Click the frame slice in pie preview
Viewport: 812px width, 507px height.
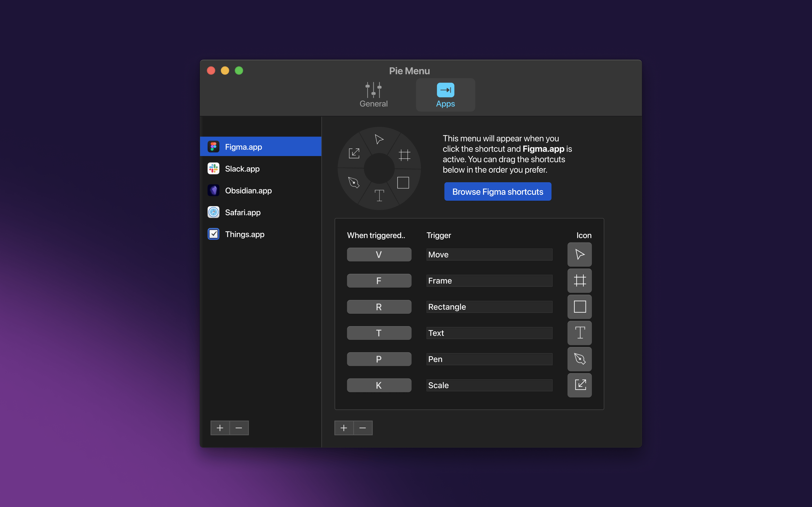coord(404,155)
